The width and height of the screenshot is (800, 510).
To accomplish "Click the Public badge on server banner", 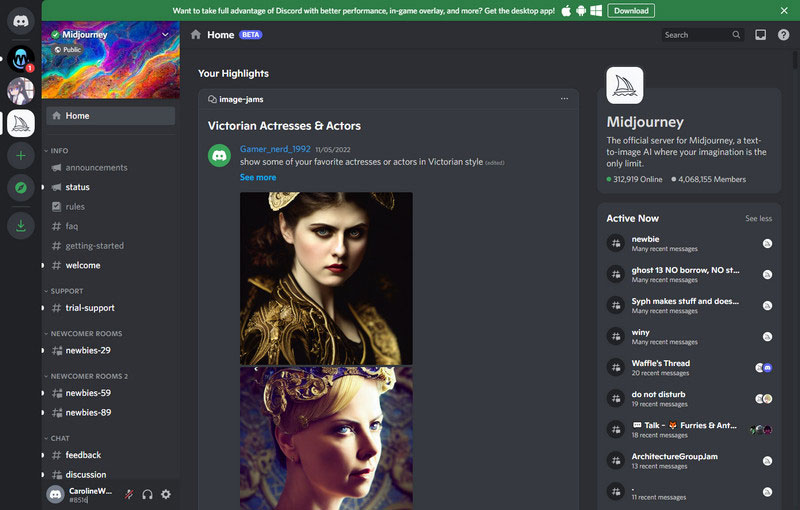I will point(68,49).
